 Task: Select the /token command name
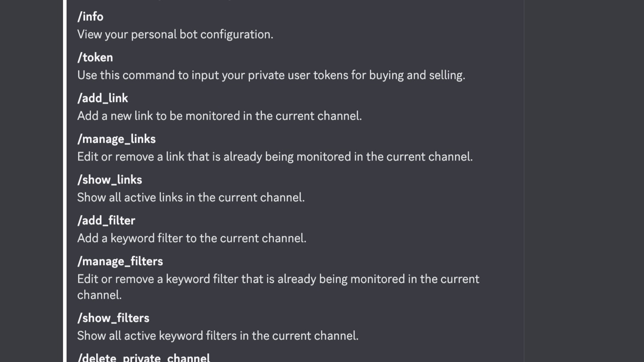click(95, 58)
